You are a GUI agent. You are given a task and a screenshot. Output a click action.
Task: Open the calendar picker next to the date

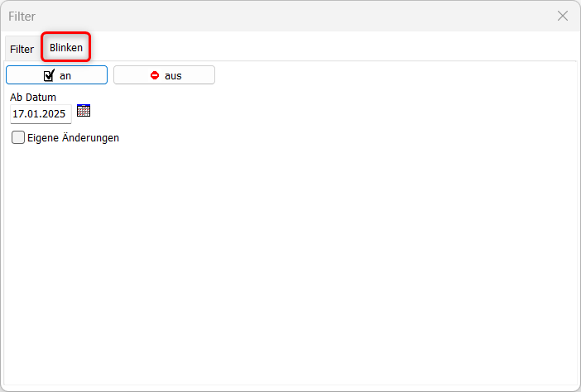coord(83,111)
